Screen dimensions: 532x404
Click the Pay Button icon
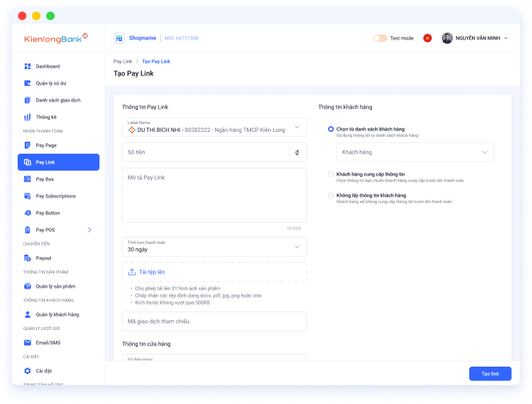coord(28,213)
